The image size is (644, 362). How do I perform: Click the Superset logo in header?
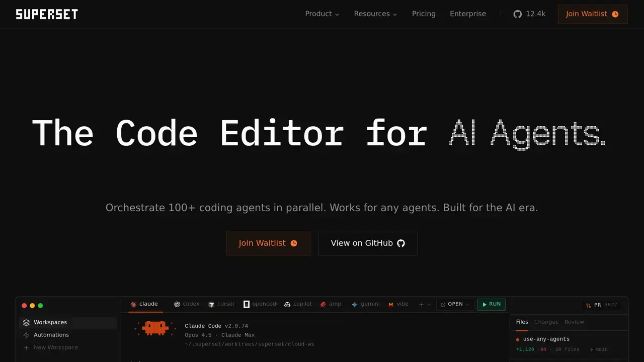47,14
